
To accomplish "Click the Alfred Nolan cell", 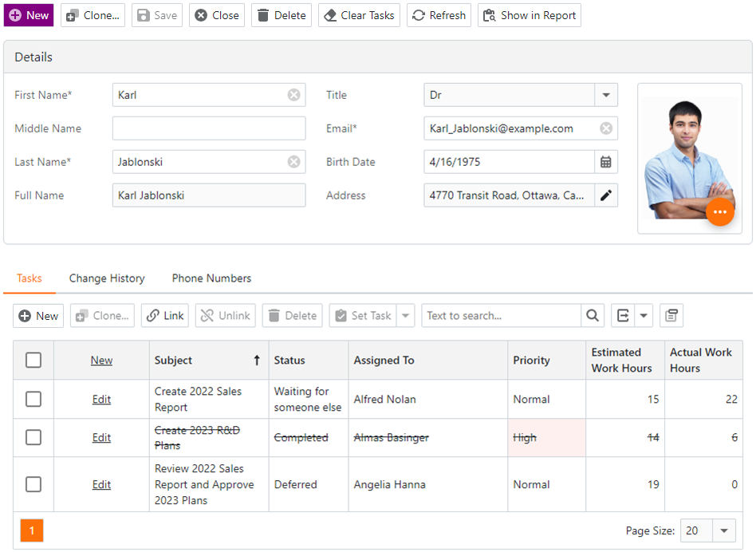I will (427, 399).
